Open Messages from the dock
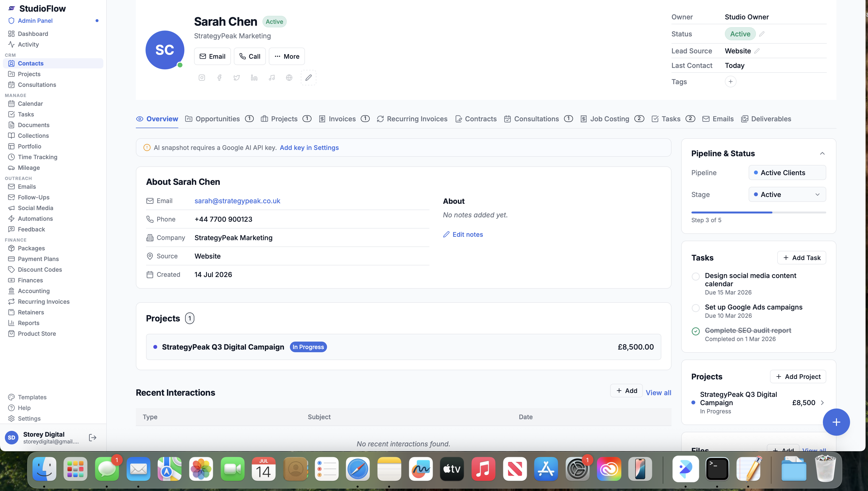868x491 pixels. pyautogui.click(x=107, y=469)
